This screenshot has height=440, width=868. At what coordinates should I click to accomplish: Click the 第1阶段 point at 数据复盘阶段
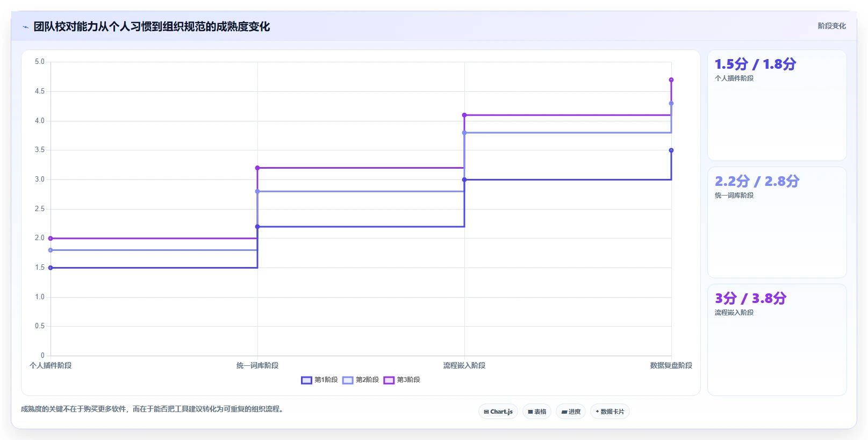(x=671, y=150)
